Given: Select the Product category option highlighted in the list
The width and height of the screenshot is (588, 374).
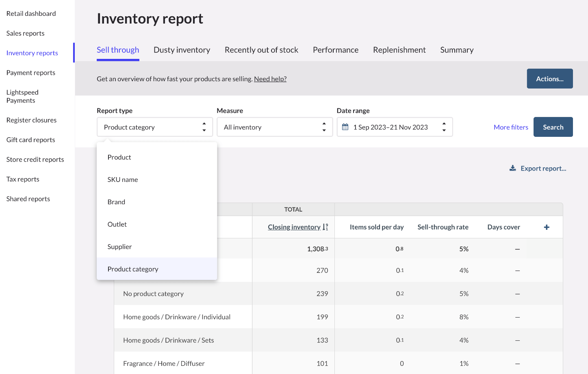Looking at the screenshot, I should (x=133, y=268).
